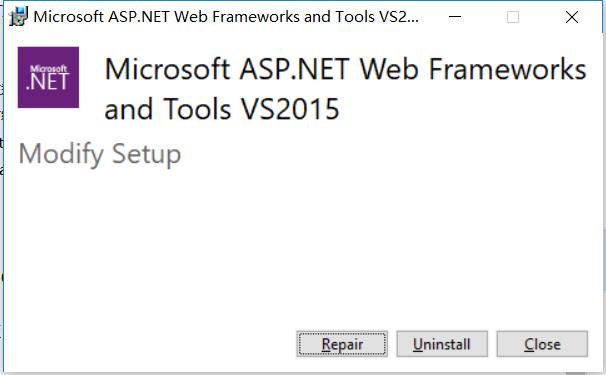Viewport: 606px width, 375px height.
Task: Start the Repair operation
Action: [342, 344]
